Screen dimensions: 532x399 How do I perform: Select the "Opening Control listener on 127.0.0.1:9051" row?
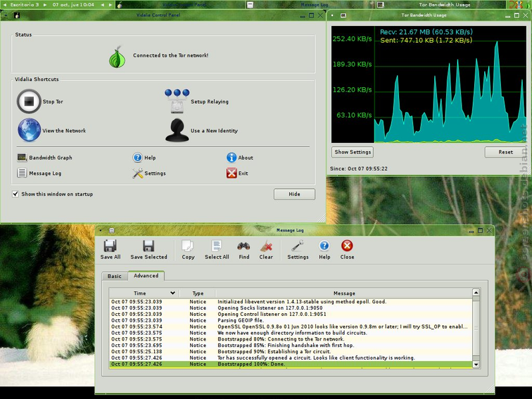tap(291, 314)
